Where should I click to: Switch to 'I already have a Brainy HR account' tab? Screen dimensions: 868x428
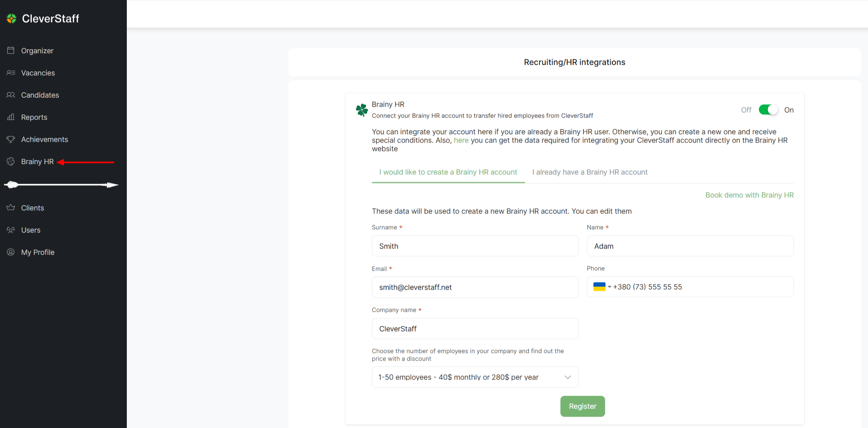coord(590,172)
